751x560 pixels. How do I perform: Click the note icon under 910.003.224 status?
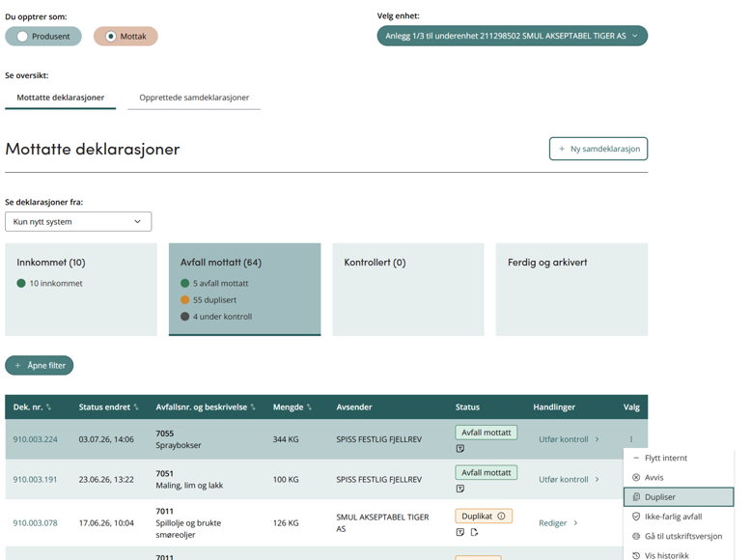tap(460, 448)
